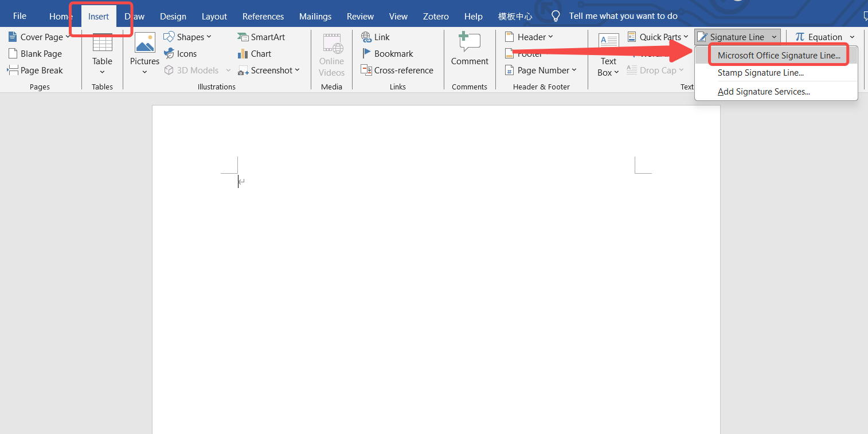
Task: Insert a table using Table icon
Action: pyautogui.click(x=102, y=44)
